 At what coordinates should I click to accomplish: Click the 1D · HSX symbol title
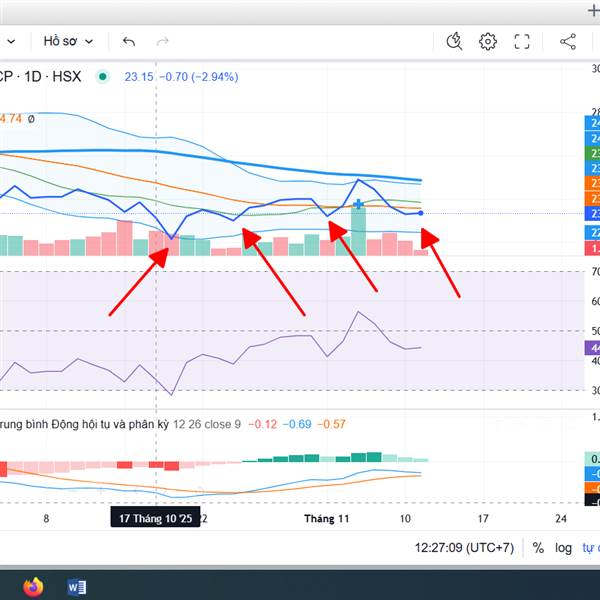53,77
